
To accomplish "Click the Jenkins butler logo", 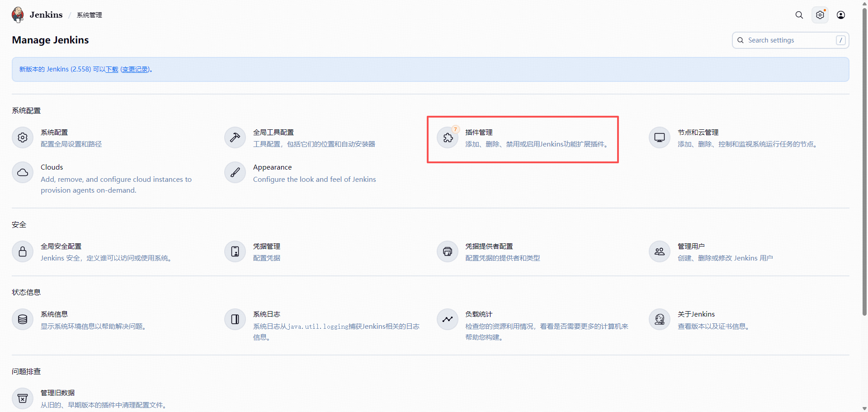I will point(18,14).
